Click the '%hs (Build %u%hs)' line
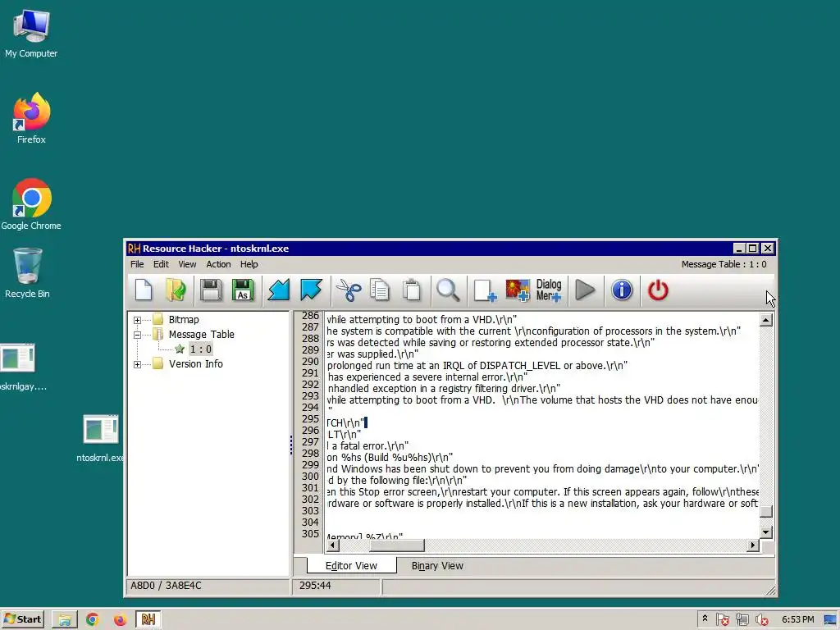 [x=390, y=458]
